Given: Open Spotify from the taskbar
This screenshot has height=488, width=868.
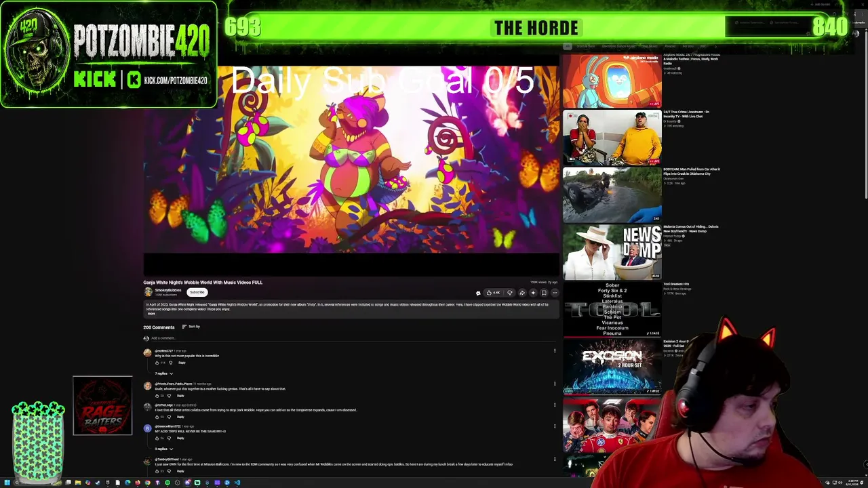Looking at the screenshot, I should (167, 483).
